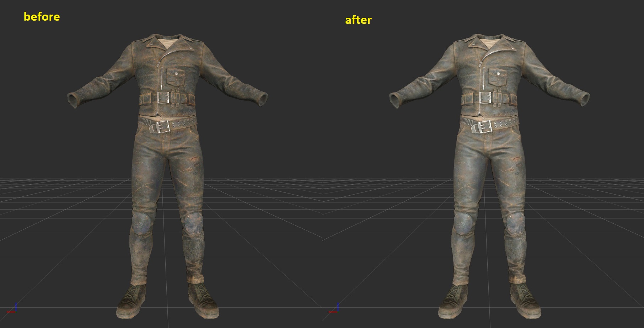Select the leather jacket mesh in the after view
Screen dimensions: 644x328
pyautogui.click(x=489, y=75)
